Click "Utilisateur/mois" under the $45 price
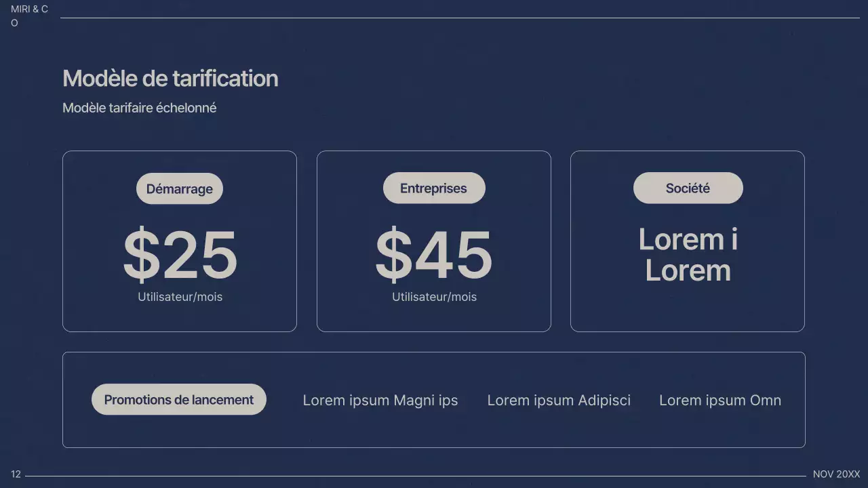 point(434,297)
